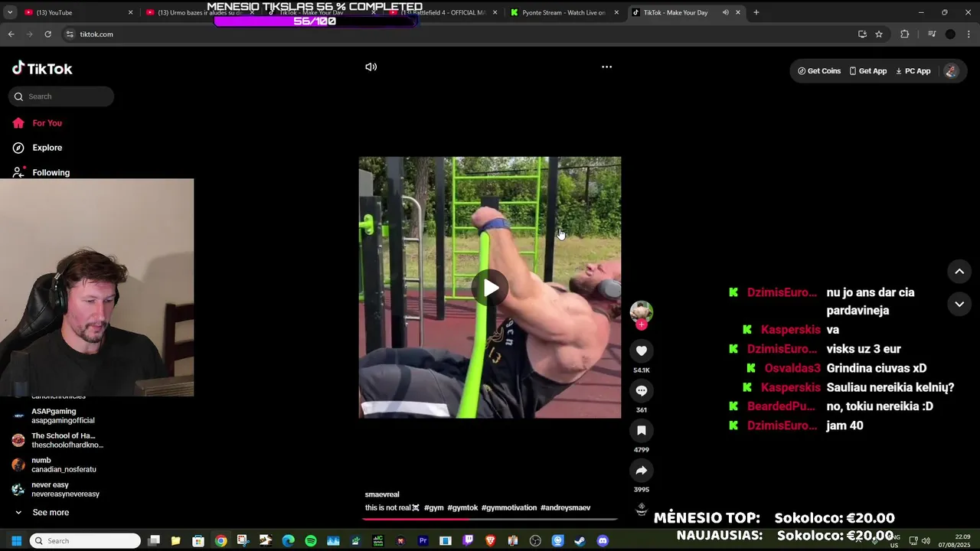Open The School of Ha... account
This screenshot has width=980, height=551.
point(57,440)
